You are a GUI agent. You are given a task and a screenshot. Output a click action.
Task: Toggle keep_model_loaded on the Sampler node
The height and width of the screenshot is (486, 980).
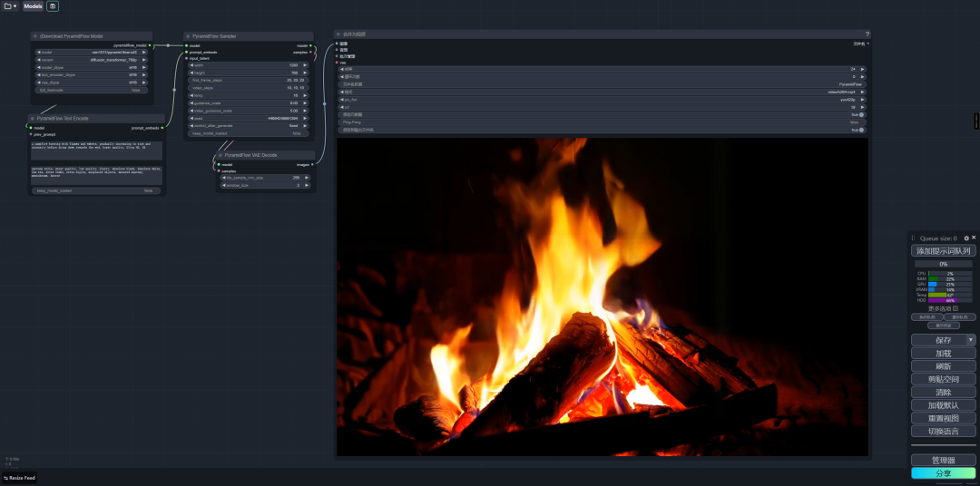tap(249, 133)
